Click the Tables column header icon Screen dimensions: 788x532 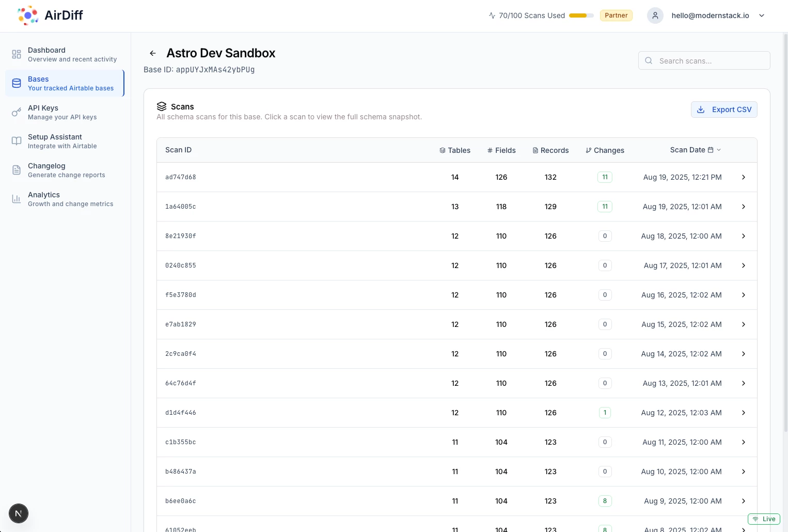[x=443, y=150]
